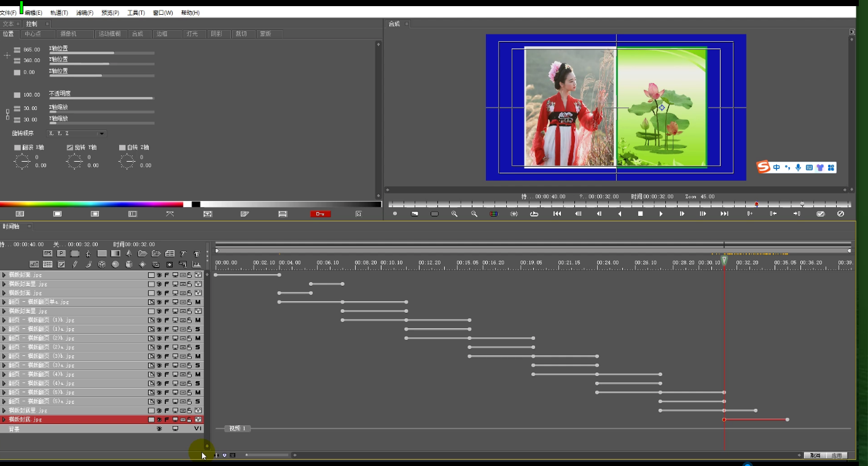Open the 轨道(T) menu
Image resolution: width=868 pixels, height=466 pixels.
(x=59, y=12)
